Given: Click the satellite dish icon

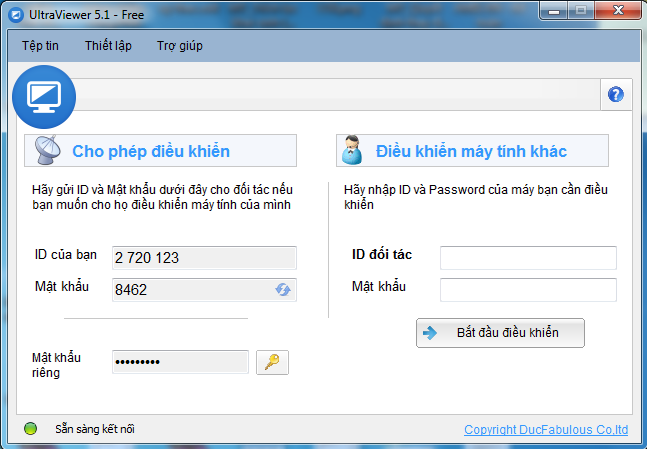Looking at the screenshot, I should pyautogui.click(x=47, y=150).
